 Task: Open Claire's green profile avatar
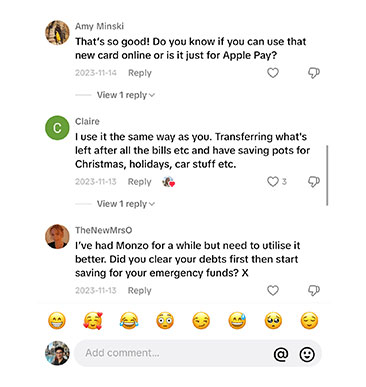pyautogui.click(x=57, y=128)
